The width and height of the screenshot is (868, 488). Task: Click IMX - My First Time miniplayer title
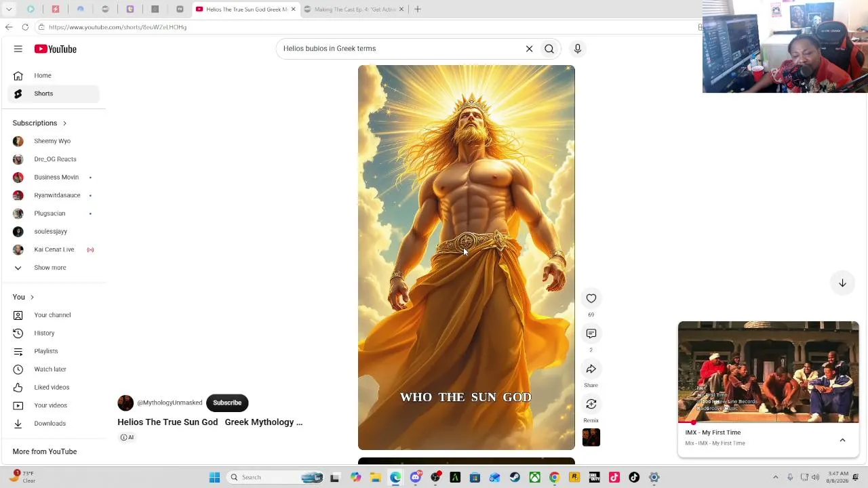[713, 432]
